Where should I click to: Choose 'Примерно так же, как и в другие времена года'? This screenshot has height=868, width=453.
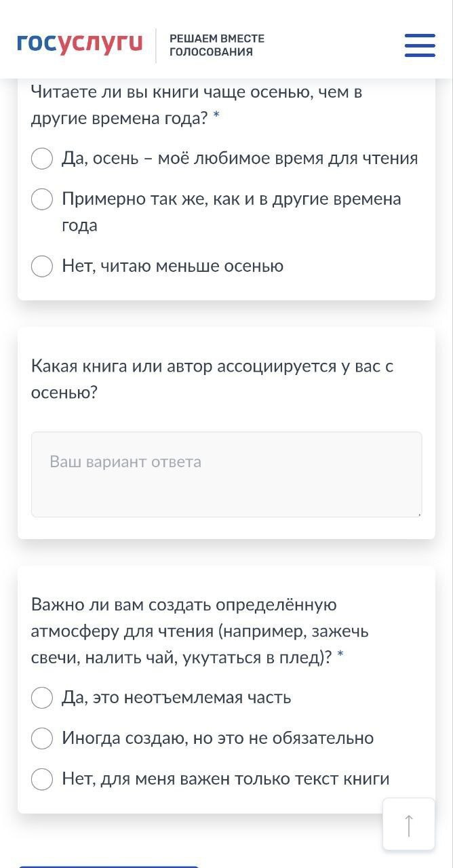click(42, 199)
